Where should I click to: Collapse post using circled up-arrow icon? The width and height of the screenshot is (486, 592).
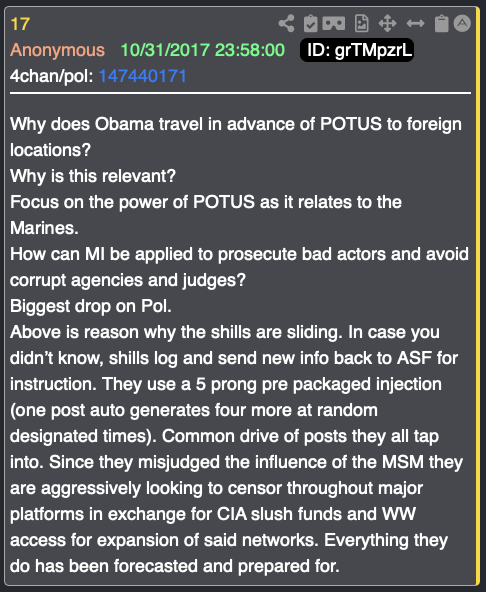(x=462, y=23)
